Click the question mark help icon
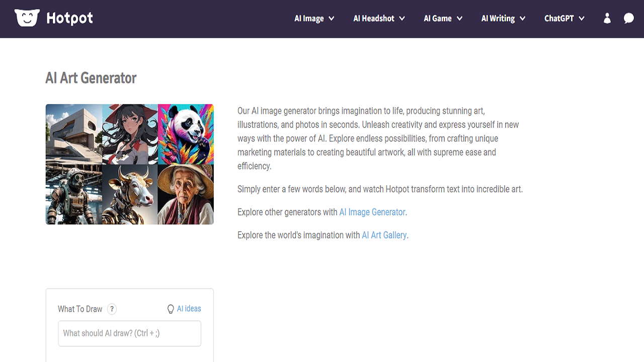The width and height of the screenshot is (644, 362). (x=112, y=309)
